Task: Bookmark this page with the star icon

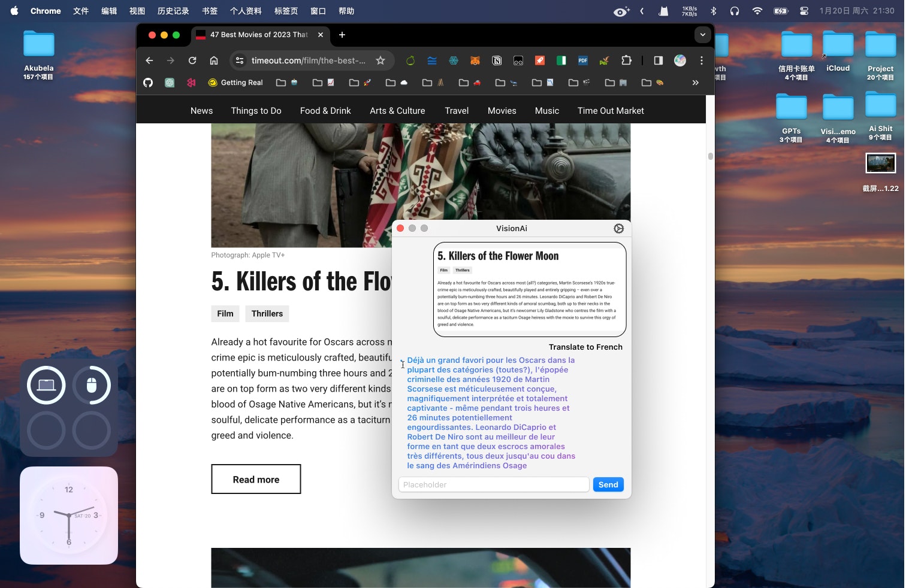Action: click(380, 60)
